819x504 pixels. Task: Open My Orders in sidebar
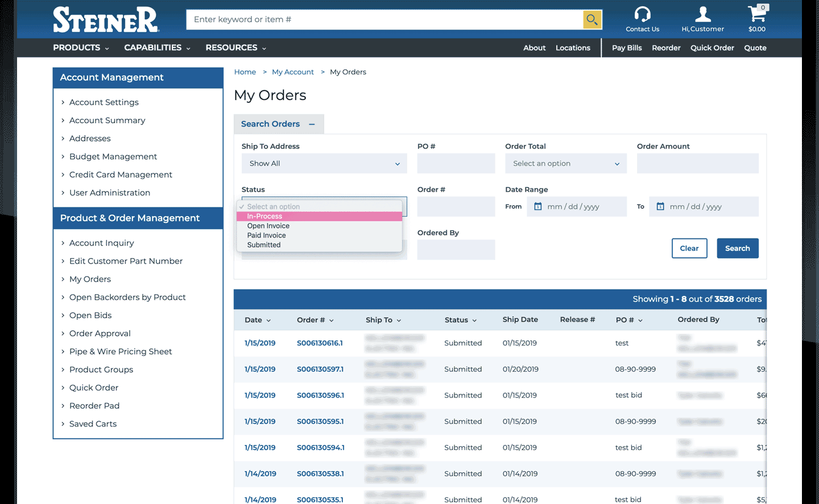tap(90, 280)
